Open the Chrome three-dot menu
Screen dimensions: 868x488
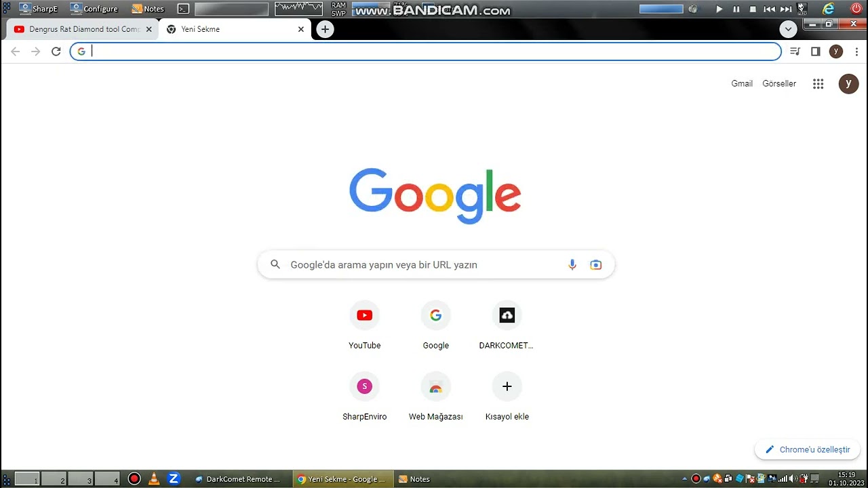click(x=856, y=52)
